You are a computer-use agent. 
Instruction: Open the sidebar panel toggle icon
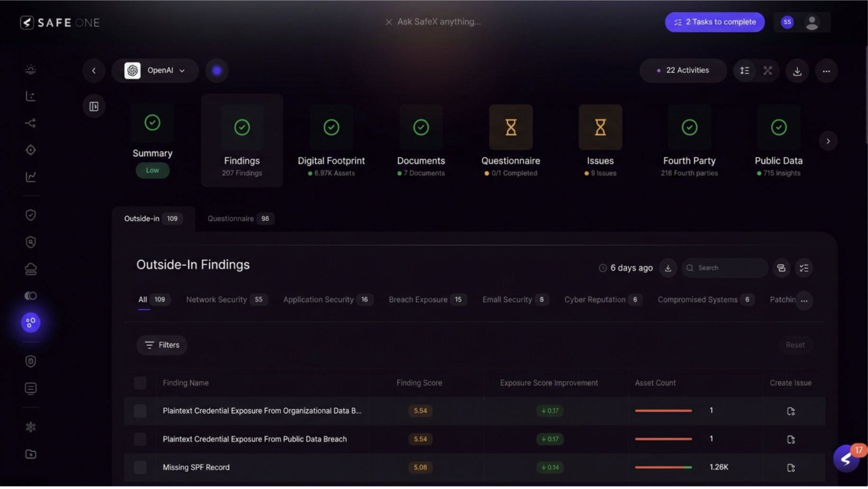point(94,106)
